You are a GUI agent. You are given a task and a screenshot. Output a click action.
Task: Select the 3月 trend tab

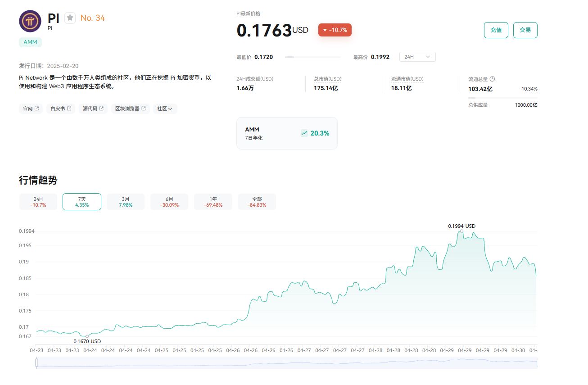pos(126,202)
